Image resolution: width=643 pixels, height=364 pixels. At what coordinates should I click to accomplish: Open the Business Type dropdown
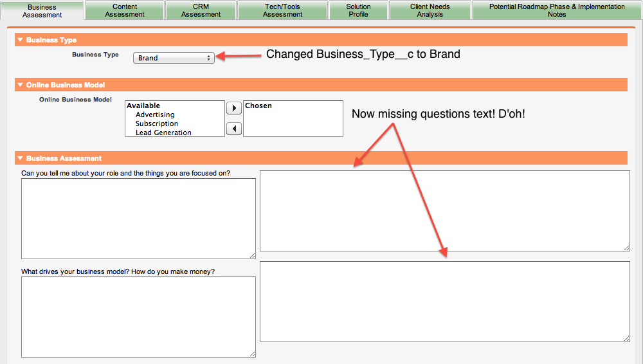tap(174, 58)
